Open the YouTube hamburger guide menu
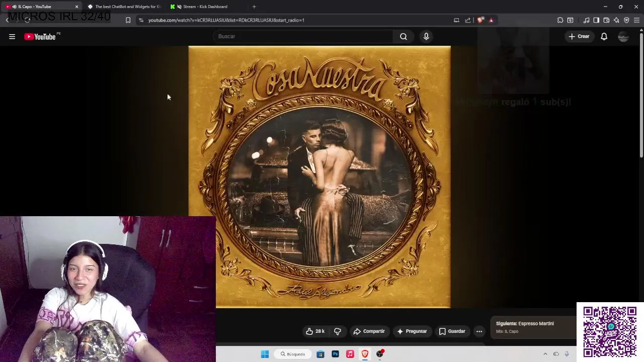Image resolution: width=644 pixels, height=362 pixels. 12,36
